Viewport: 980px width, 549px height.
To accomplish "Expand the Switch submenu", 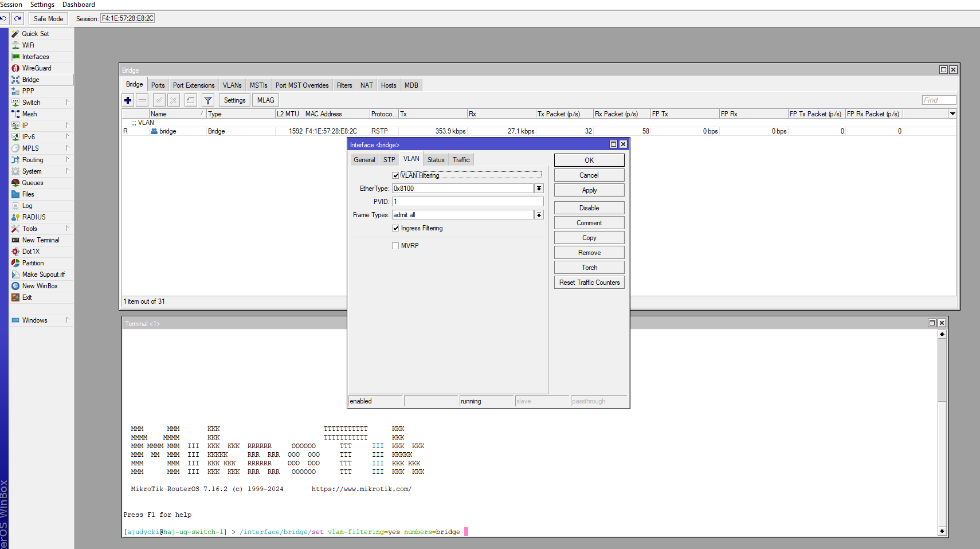I will (68, 102).
